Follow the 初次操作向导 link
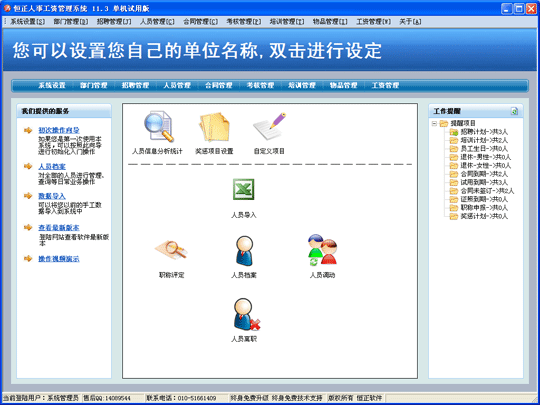The height and width of the screenshot is (405, 540). (x=59, y=130)
